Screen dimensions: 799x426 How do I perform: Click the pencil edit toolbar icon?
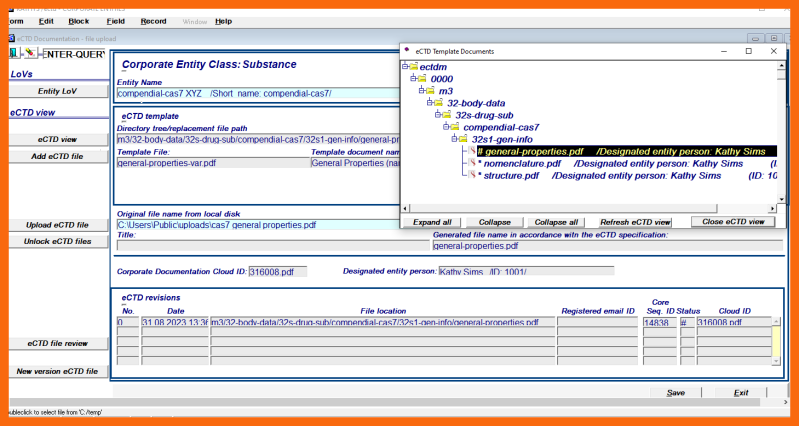click(29, 53)
